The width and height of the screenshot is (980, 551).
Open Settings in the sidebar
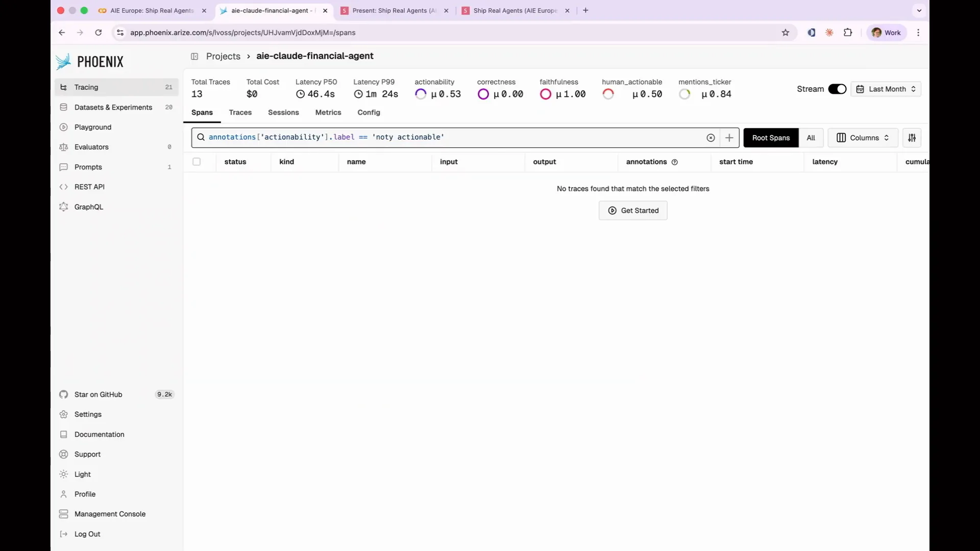click(x=116, y=414)
